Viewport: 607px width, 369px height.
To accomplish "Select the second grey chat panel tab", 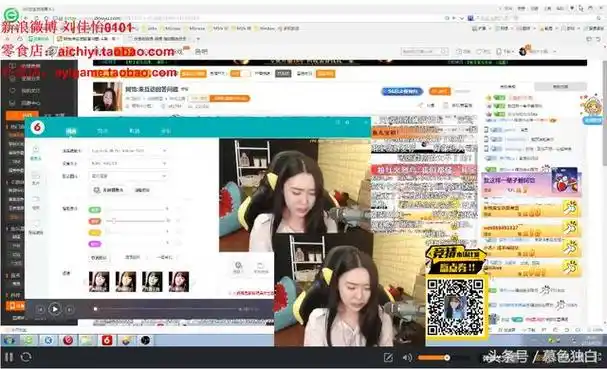I will point(561,86).
